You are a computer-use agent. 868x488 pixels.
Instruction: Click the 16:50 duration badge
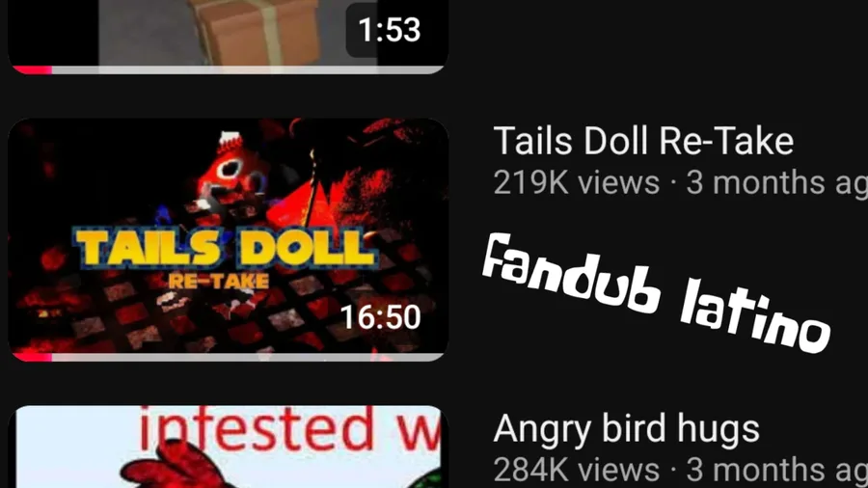[x=380, y=317]
